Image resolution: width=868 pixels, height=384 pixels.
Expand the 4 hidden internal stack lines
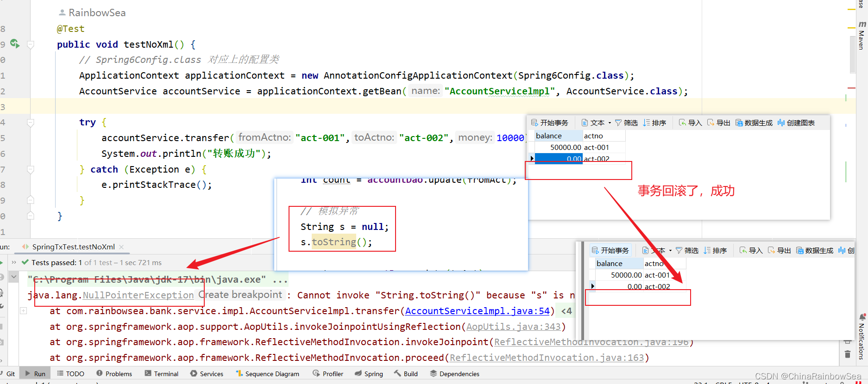(566, 311)
